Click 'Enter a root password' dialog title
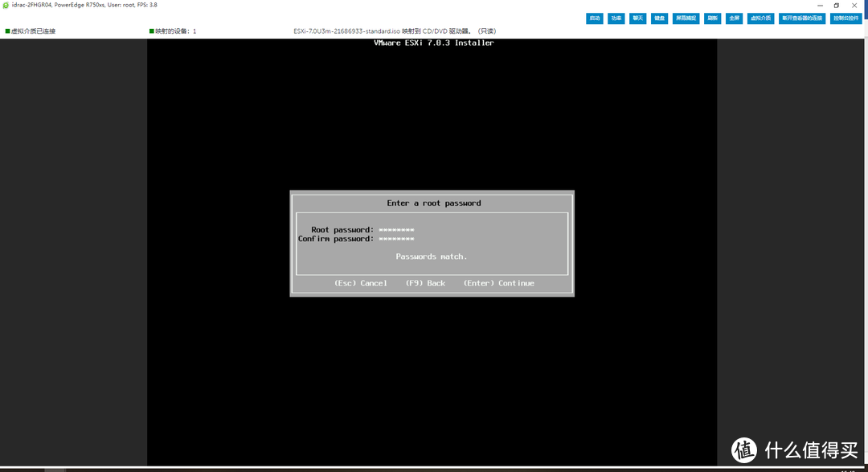This screenshot has height=472, width=868. tap(434, 203)
